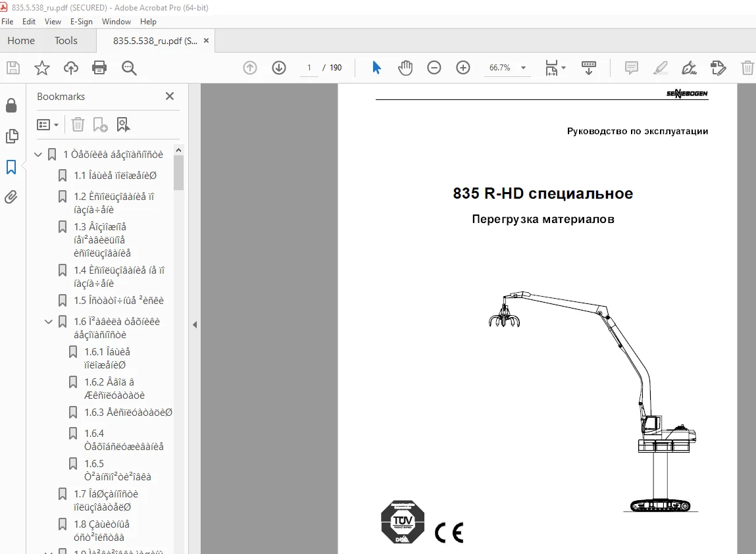
Task: Close the 835.5.538_ru.pdf document tab
Action: click(x=207, y=41)
